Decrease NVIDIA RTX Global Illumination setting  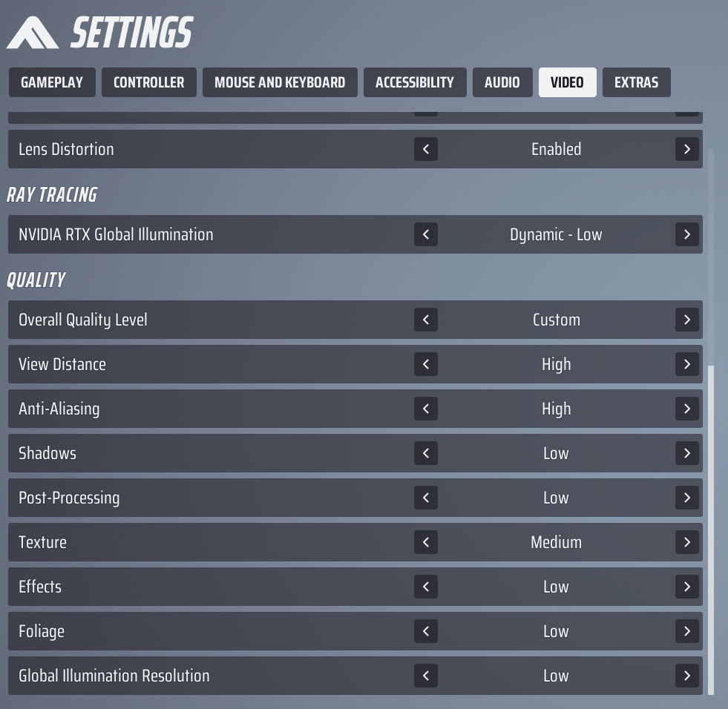[x=426, y=234]
